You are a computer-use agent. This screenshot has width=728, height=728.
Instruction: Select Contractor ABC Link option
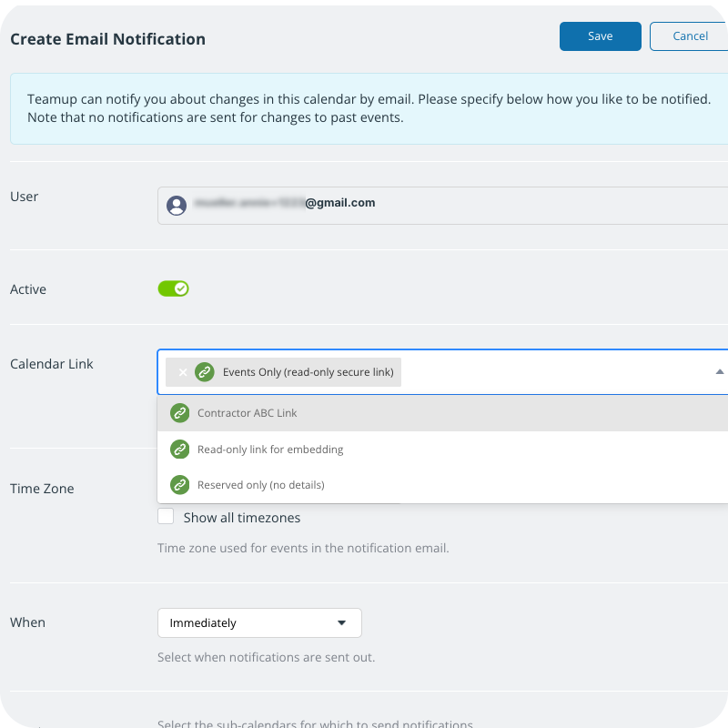[x=248, y=413]
